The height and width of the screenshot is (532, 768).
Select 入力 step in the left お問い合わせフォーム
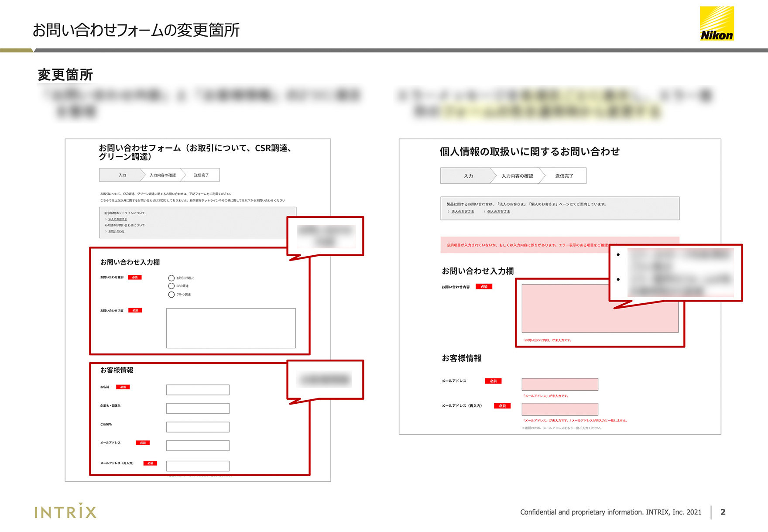pos(122,175)
